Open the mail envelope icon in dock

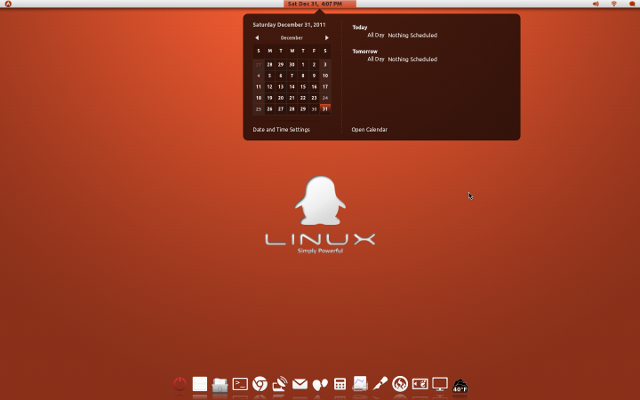tap(300, 384)
